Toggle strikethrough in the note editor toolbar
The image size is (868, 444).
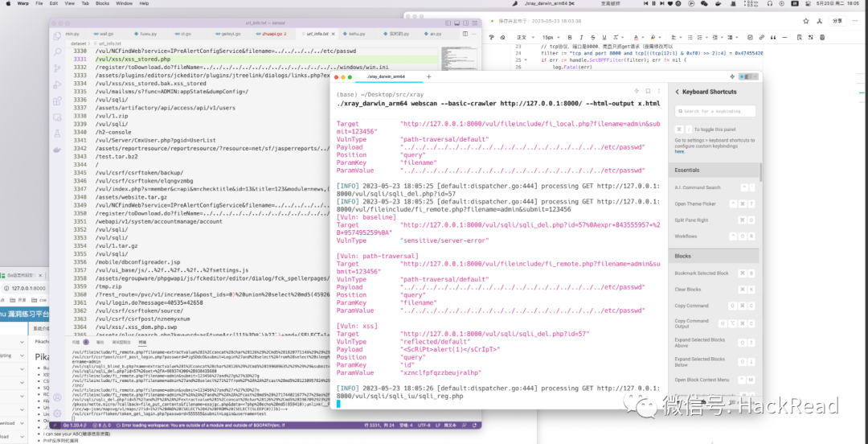(593, 37)
